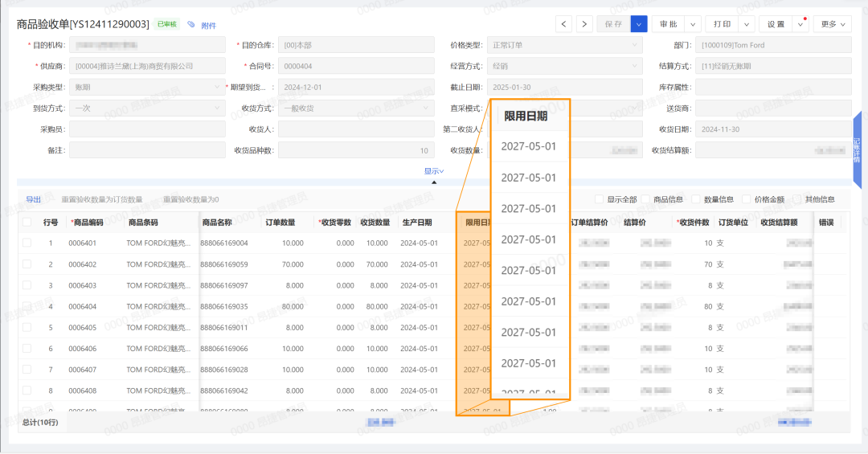Image resolution: width=868 pixels, height=454 pixels.
Task: Collapse the form using the black triangle
Action: (434, 182)
